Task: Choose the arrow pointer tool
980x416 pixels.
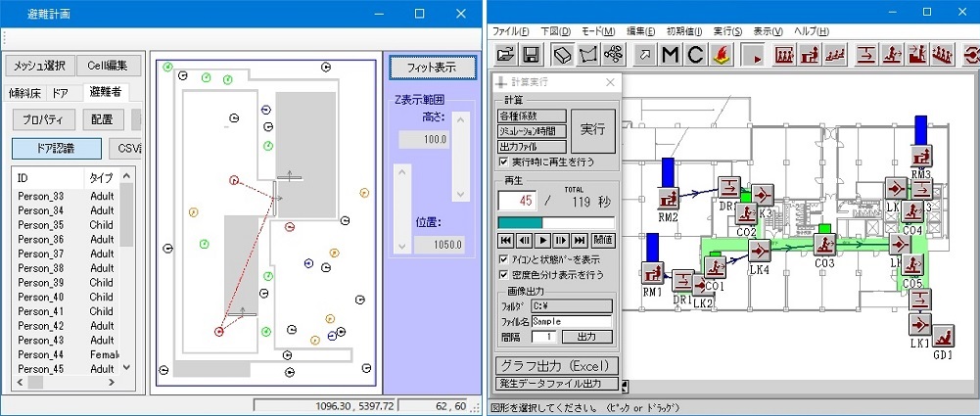Action: (x=645, y=55)
